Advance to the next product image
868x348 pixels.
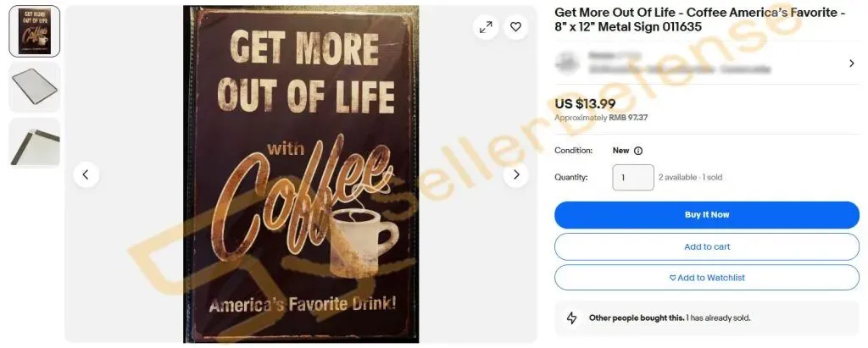click(x=516, y=174)
